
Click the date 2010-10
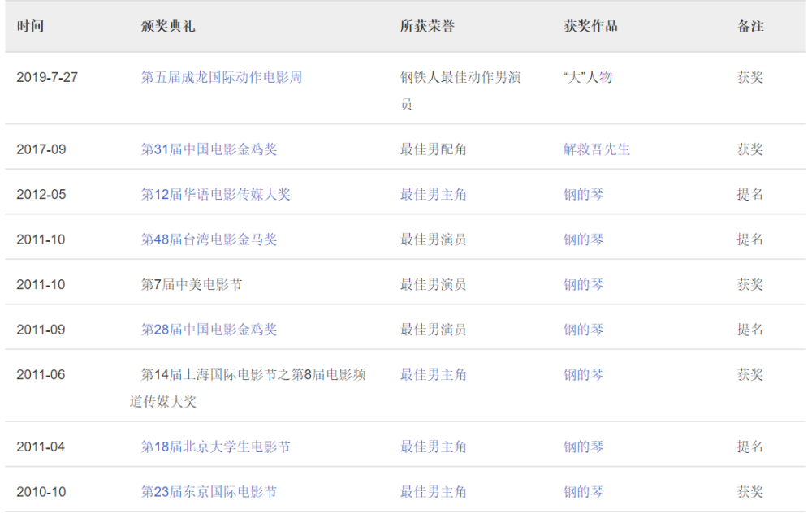coord(41,491)
